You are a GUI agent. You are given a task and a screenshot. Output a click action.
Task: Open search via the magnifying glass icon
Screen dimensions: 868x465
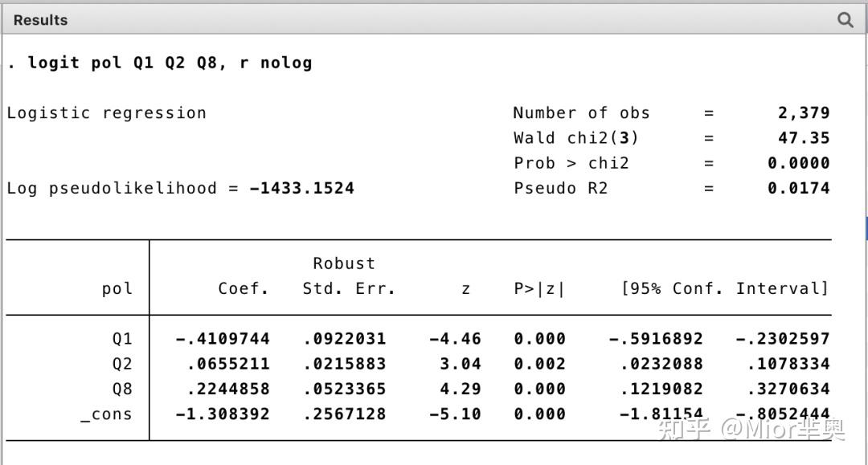click(845, 19)
